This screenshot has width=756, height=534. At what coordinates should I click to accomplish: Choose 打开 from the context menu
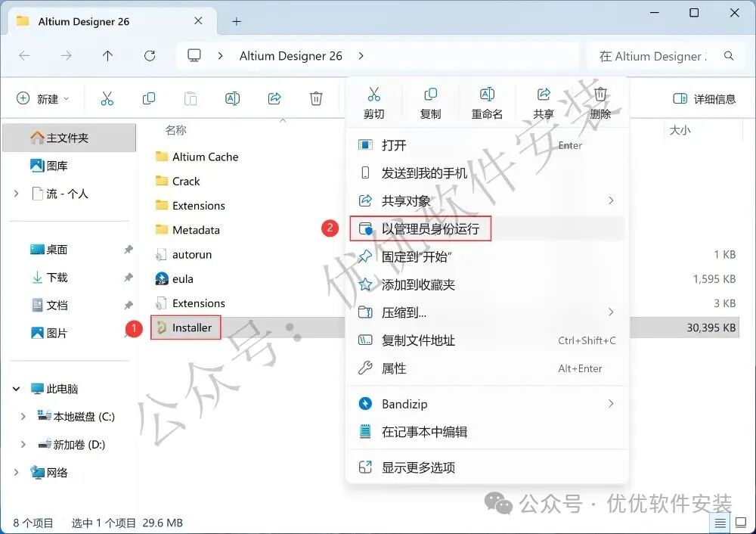click(488, 145)
